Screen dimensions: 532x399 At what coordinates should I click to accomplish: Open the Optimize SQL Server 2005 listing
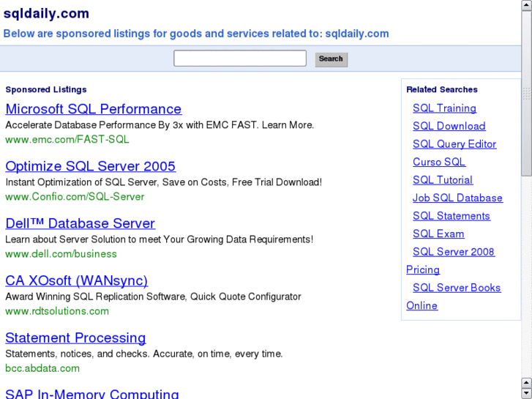pyautogui.click(x=90, y=166)
